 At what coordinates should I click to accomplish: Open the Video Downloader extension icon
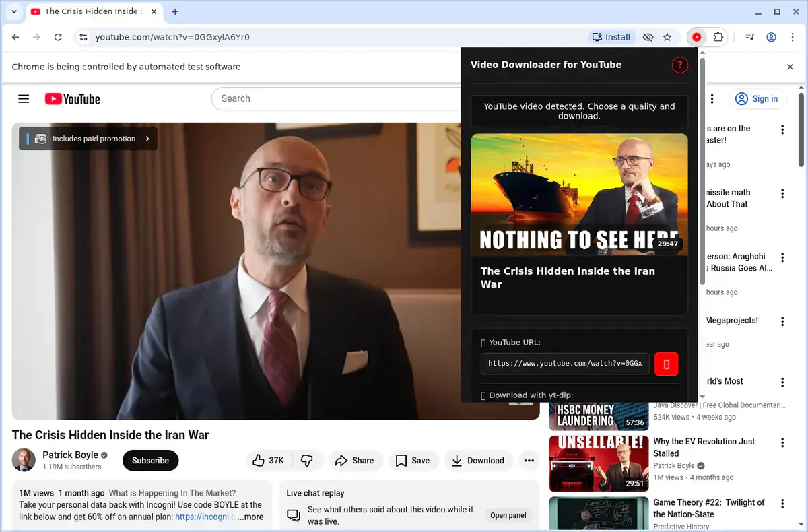click(697, 38)
